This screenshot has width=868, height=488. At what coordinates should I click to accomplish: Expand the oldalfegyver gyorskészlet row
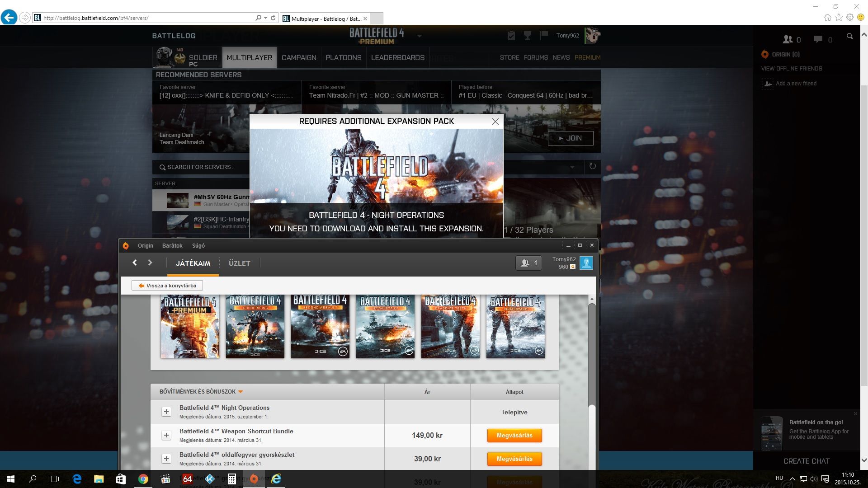coord(166,459)
